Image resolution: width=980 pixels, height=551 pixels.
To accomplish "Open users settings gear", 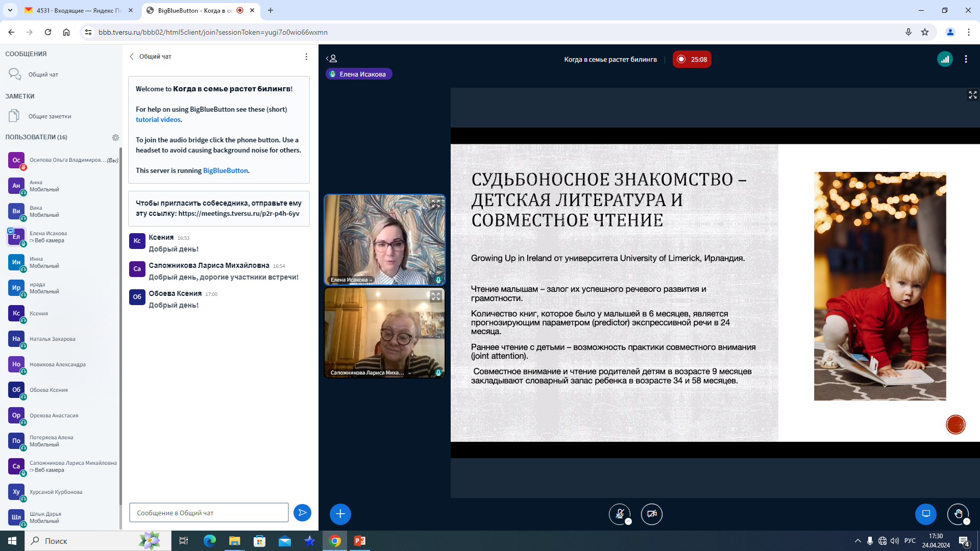I will [115, 137].
